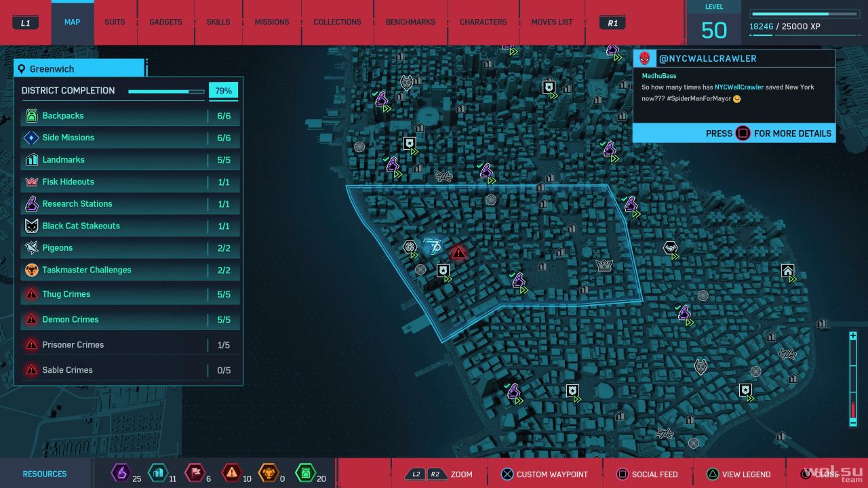Click the Taskmaster challenge marker on map
Screen dimensions: 868x488
coord(410,247)
